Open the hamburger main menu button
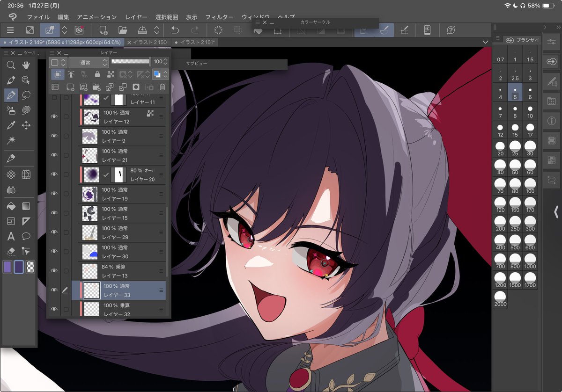Image resolution: width=562 pixels, height=392 pixels. (10, 30)
